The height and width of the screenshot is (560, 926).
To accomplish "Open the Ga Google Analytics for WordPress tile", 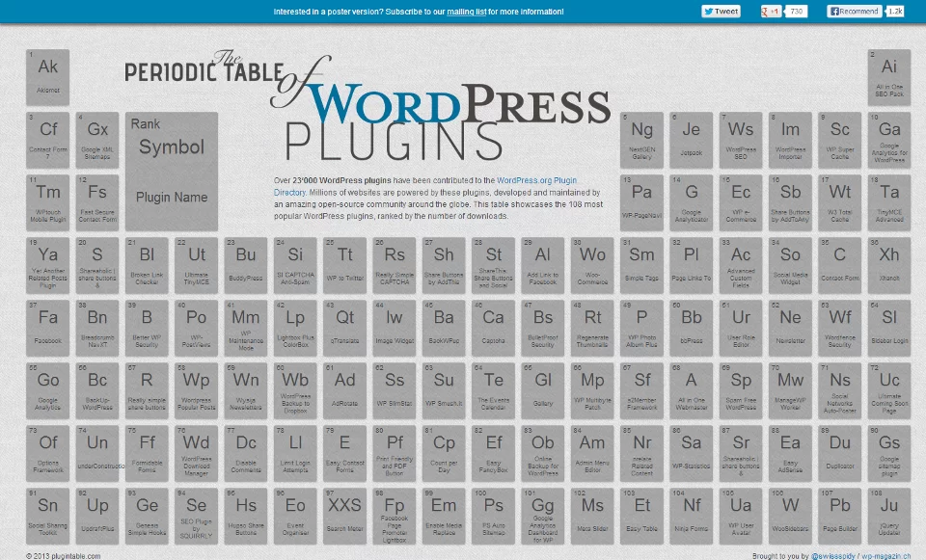I will pos(888,140).
